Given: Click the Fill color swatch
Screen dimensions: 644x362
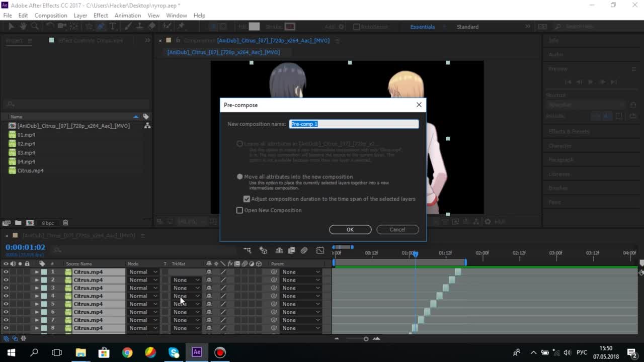Looking at the screenshot, I should 255,27.
